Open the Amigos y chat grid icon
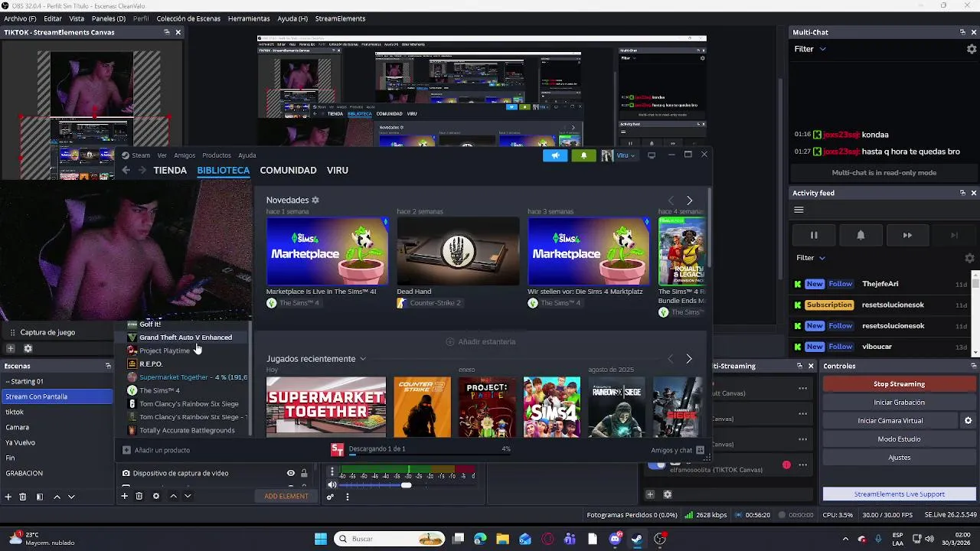This screenshot has width=980, height=551. (701, 450)
